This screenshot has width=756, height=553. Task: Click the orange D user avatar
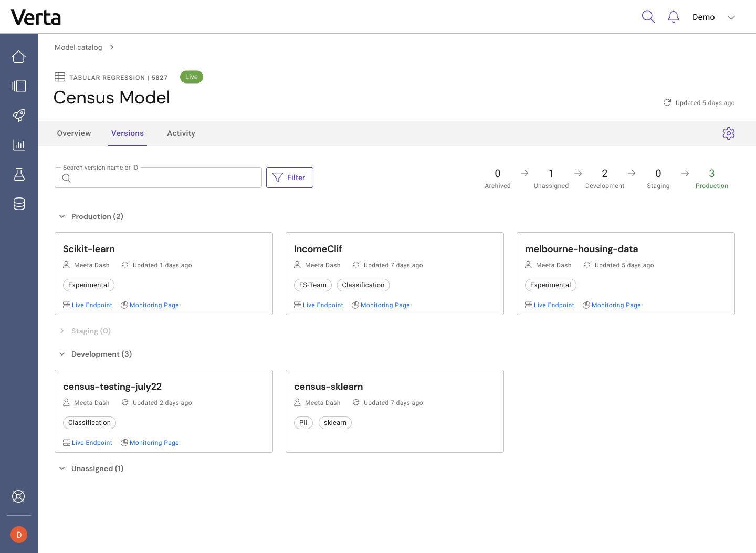[x=19, y=535]
